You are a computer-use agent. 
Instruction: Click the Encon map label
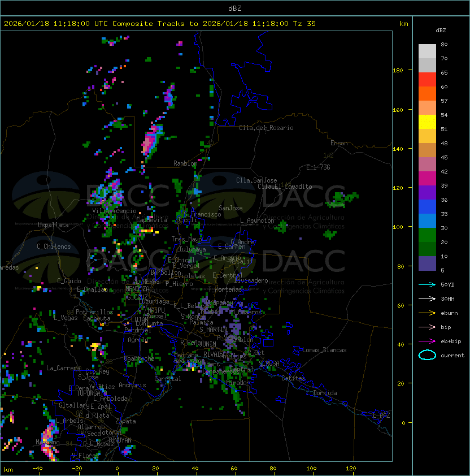tap(339, 142)
